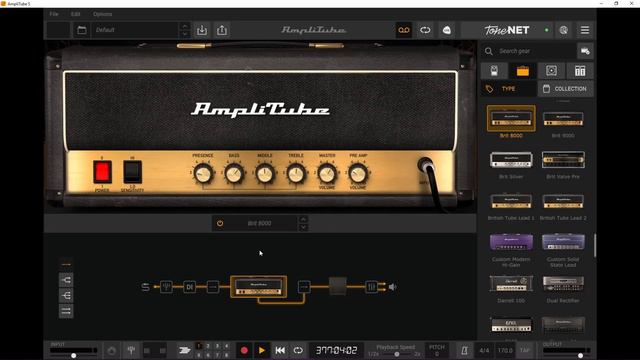This screenshot has width=640, height=360.
Task: Select the Custom Modern Hi-Gain amp
Action: tap(511, 242)
